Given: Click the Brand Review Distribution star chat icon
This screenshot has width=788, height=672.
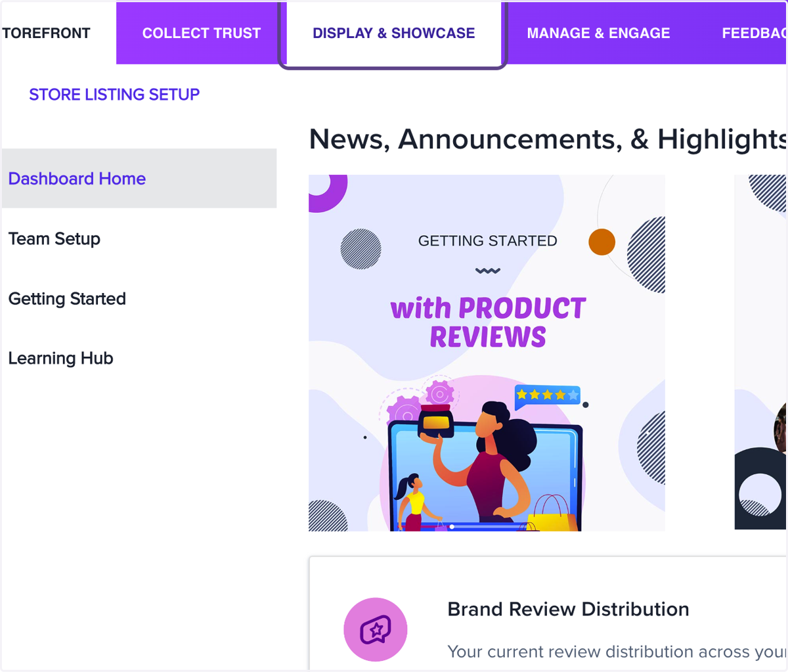Looking at the screenshot, I should [x=376, y=630].
